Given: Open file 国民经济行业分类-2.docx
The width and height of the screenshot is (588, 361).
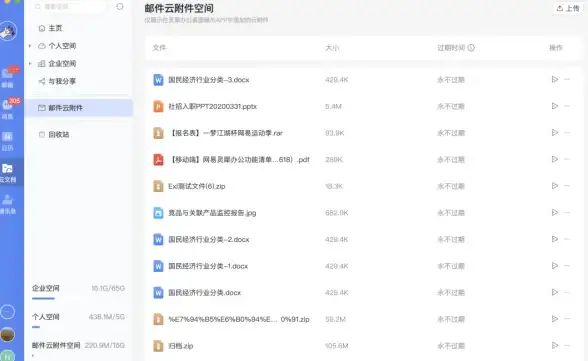Looking at the screenshot, I should point(208,240).
